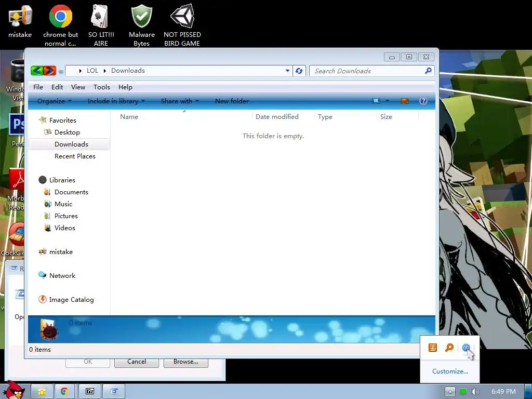The height and width of the screenshot is (399, 532).
Task: Select Pictures under Libraries
Action: [66, 216]
